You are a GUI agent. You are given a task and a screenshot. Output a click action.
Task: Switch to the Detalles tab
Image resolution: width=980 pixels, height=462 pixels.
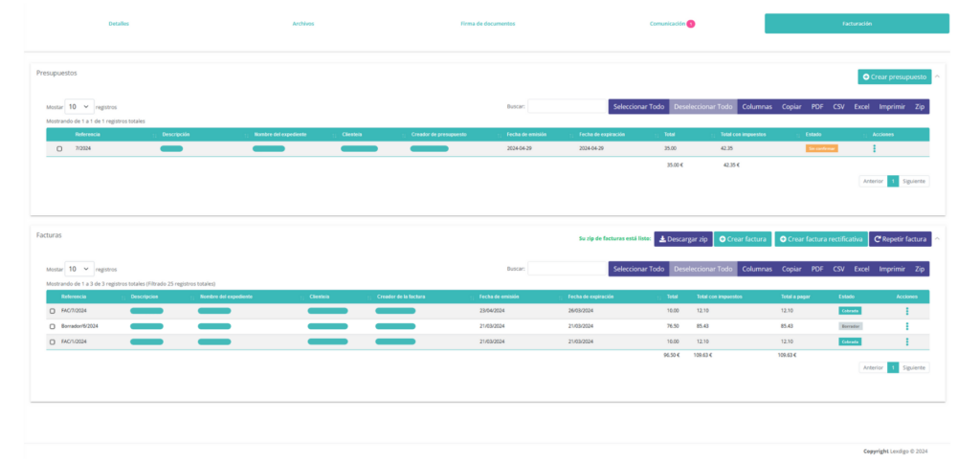tap(119, 23)
